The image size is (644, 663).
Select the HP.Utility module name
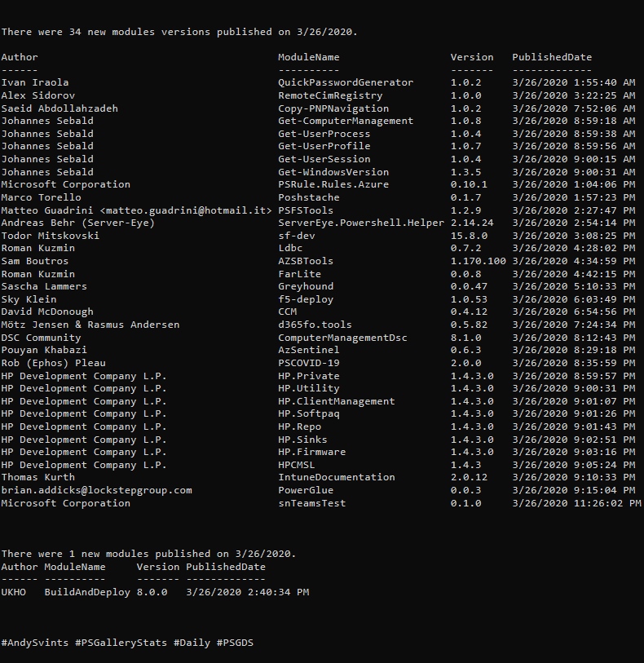tap(309, 388)
